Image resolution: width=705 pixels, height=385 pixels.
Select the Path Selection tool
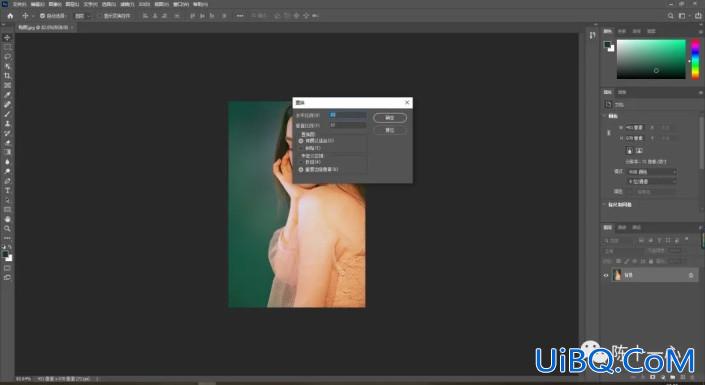coord(7,200)
